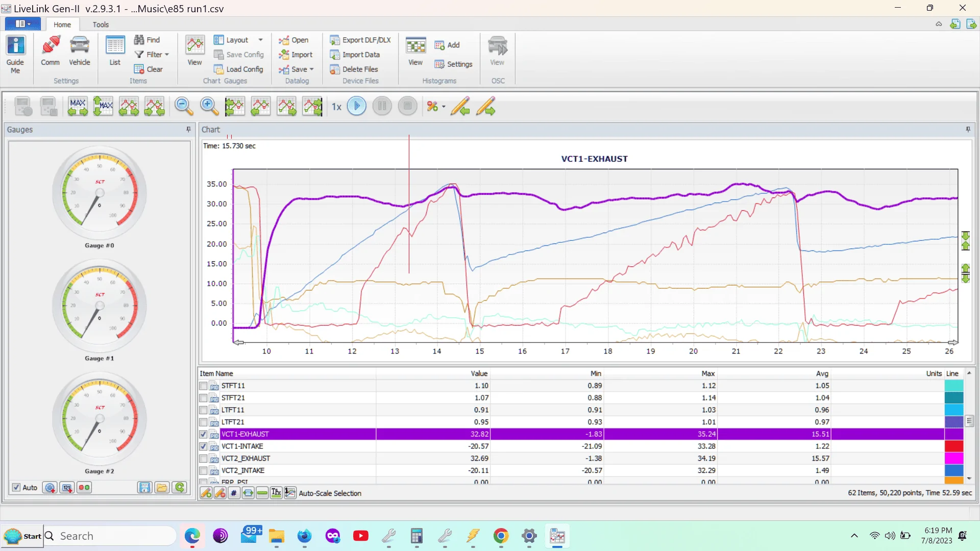Click the gauges open folder icon

[x=162, y=488]
